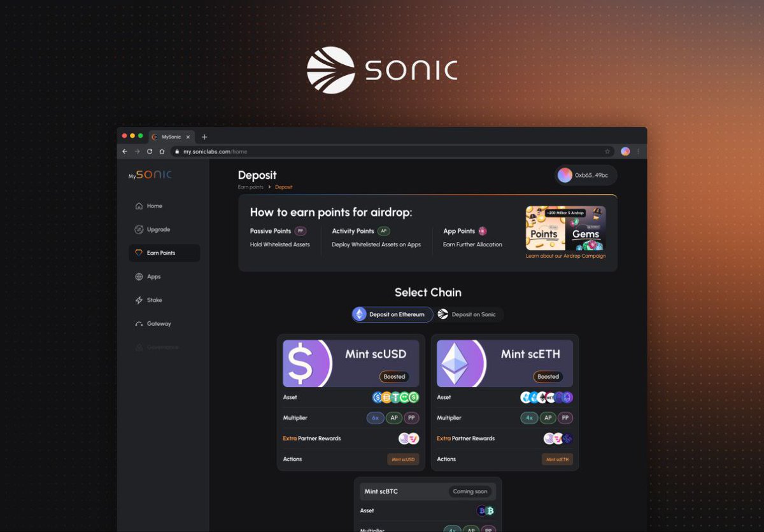Select Deposit on Sonic chain

(x=469, y=314)
